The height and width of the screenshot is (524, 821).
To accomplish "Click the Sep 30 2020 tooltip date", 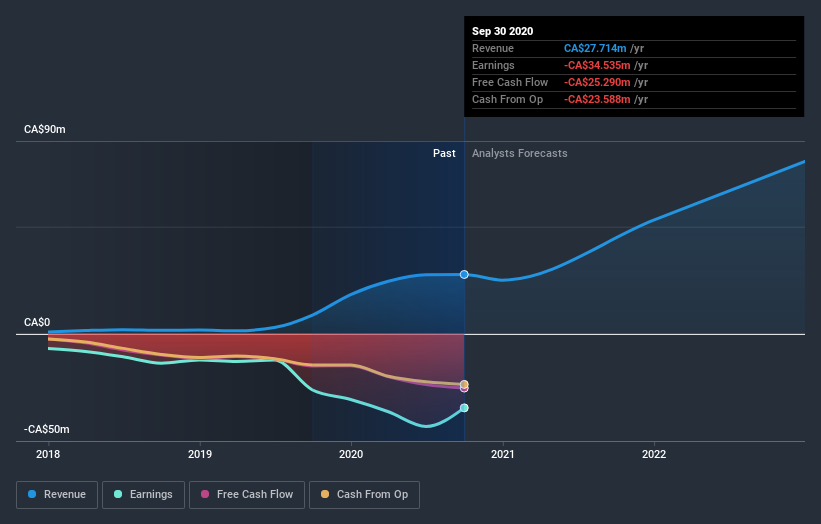I will [x=503, y=31].
